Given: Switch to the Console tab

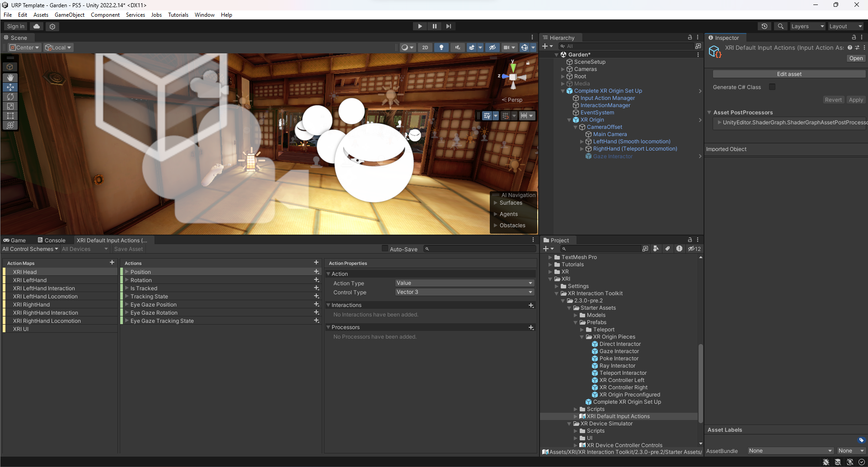Looking at the screenshot, I should click(x=52, y=240).
